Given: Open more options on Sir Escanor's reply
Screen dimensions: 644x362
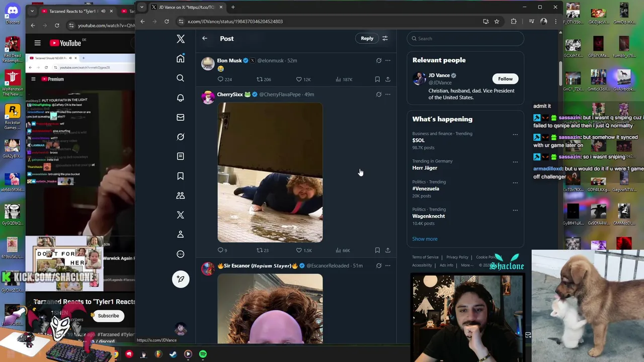Looking at the screenshot, I should coord(388,265).
